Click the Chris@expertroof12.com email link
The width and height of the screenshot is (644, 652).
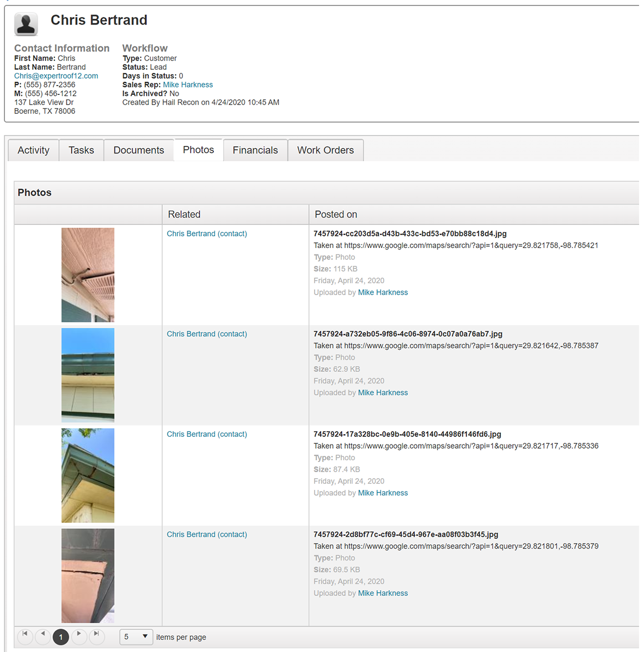pos(56,76)
